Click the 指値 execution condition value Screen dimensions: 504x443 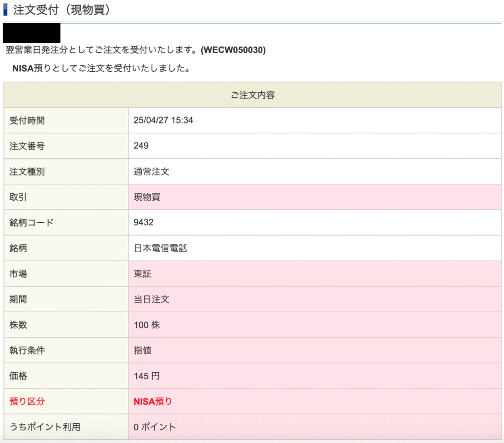143,351
